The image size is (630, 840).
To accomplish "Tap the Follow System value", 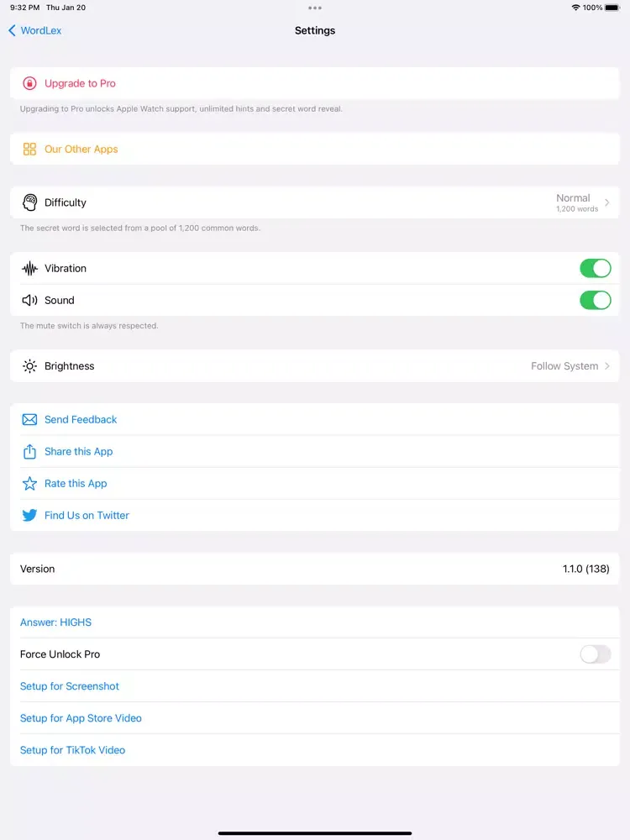I will click(x=564, y=366).
